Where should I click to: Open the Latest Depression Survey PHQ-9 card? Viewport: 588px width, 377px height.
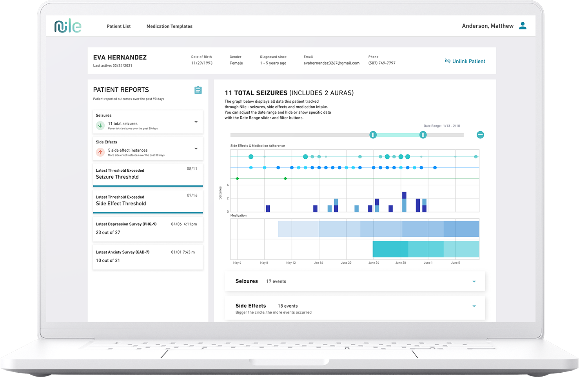point(148,228)
